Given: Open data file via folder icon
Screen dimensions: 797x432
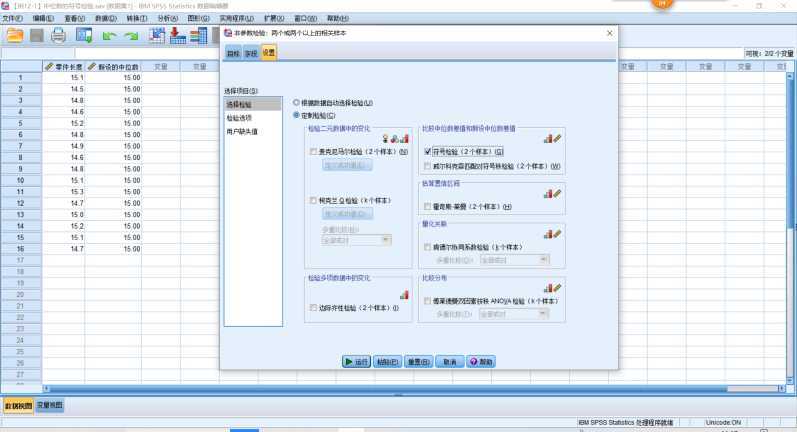Looking at the screenshot, I should [15, 36].
